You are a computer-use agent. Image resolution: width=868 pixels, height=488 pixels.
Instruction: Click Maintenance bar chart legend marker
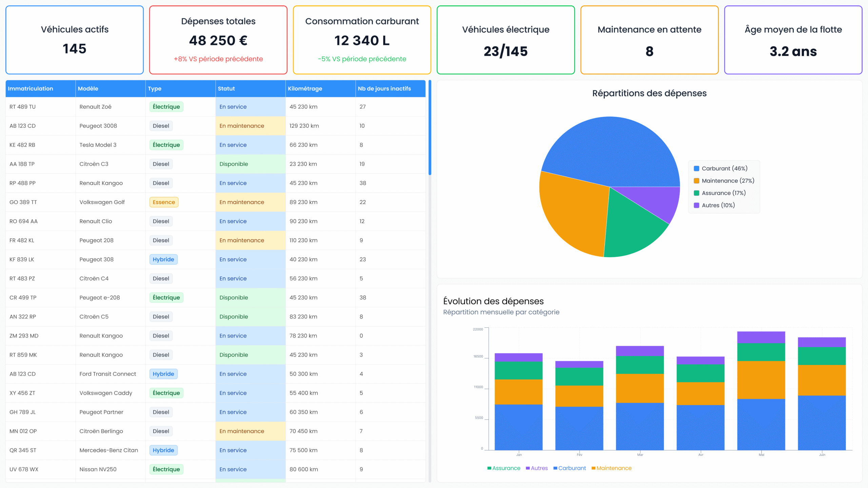(593, 468)
